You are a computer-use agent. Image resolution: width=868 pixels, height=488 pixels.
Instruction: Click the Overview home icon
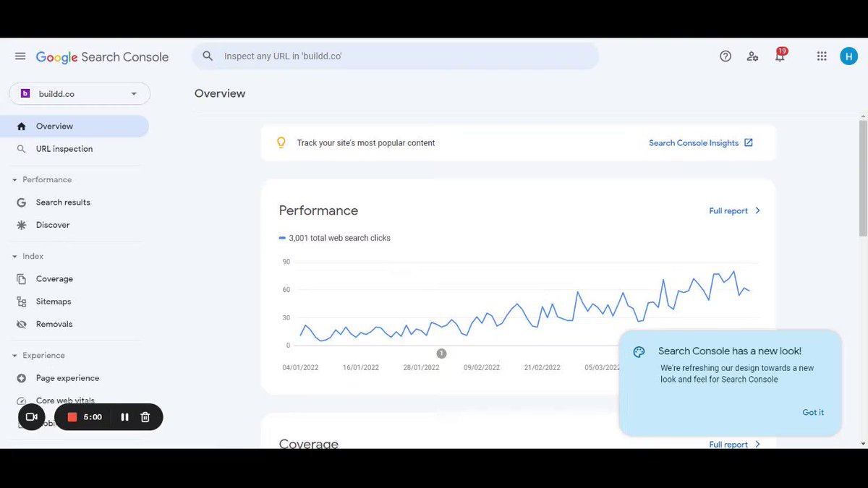(x=21, y=126)
